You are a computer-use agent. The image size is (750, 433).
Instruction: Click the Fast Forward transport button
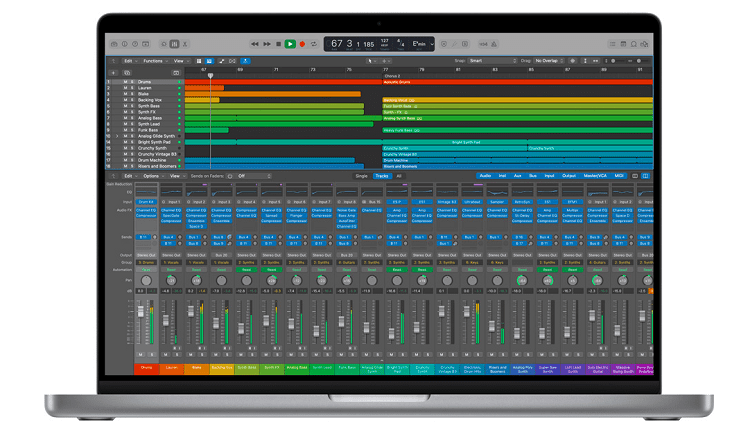point(267,44)
